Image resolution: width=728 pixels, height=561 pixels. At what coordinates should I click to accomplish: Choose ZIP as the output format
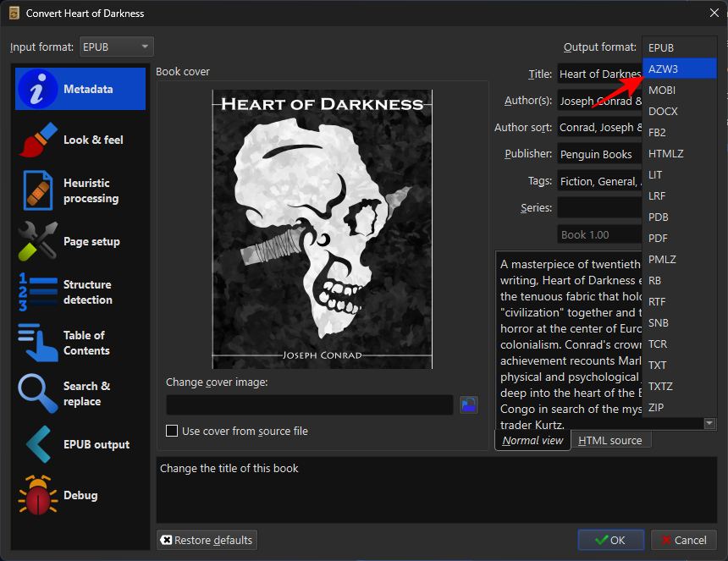(680, 407)
